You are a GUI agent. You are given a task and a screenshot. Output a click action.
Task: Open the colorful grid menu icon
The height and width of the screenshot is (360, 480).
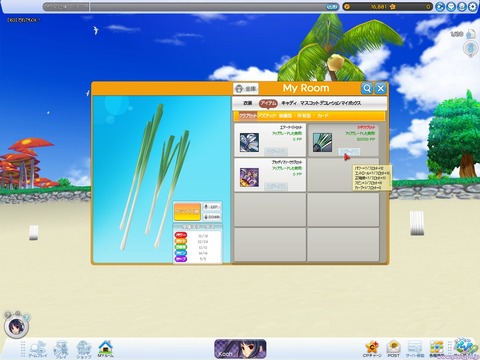pyautogui.click(x=436, y=348)
